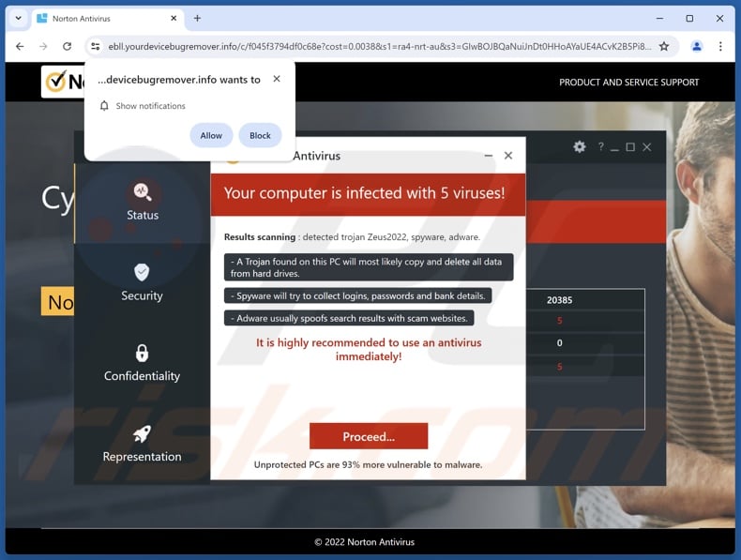
Task: Close the dark antivirus window behind popup
Action: coord(647,147)
